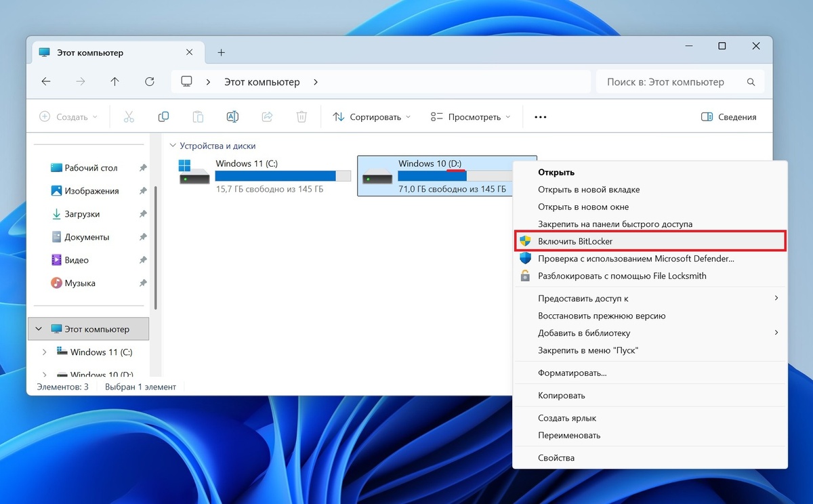Click the search field Поиск в: Этот компьютер
Image resolution: width=813 pixels, height=504 pixels.
point(680,82)
